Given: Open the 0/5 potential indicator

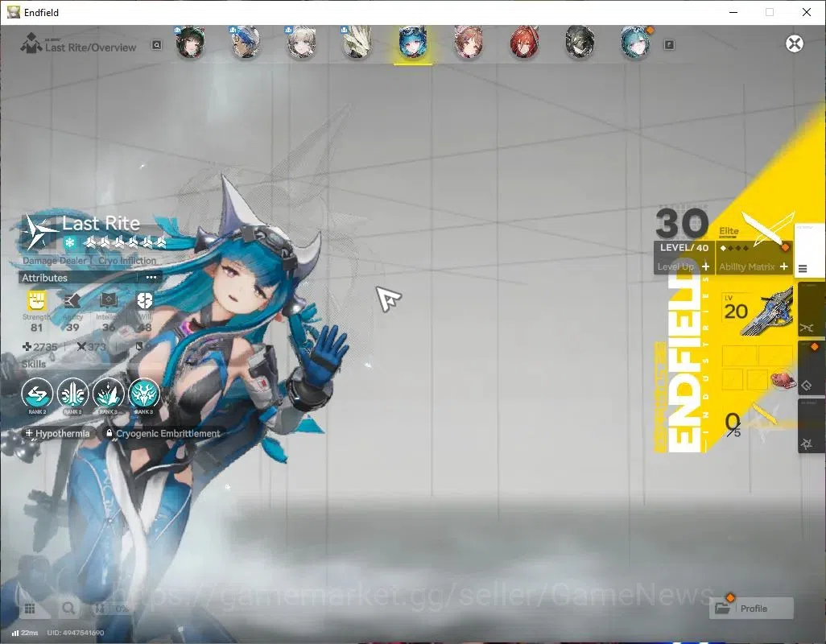Looking at the screenshot, I should click(x=733, y=424).
